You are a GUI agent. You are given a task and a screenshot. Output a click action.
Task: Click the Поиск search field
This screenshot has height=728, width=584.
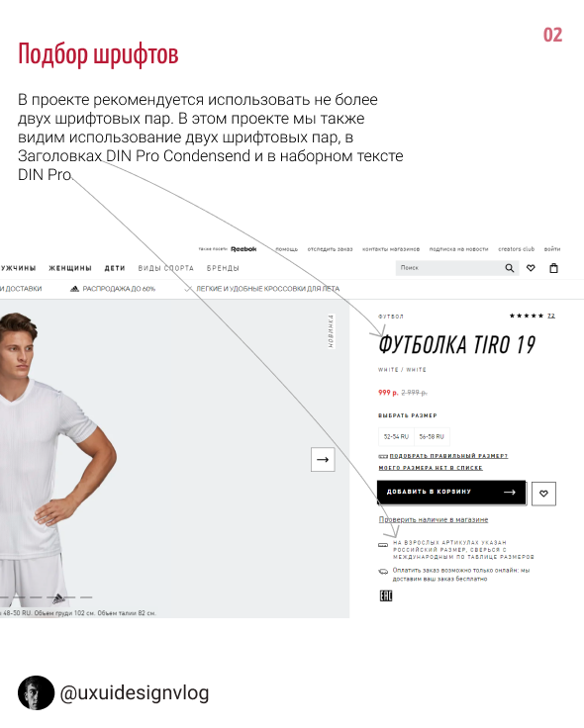point(449,268)
